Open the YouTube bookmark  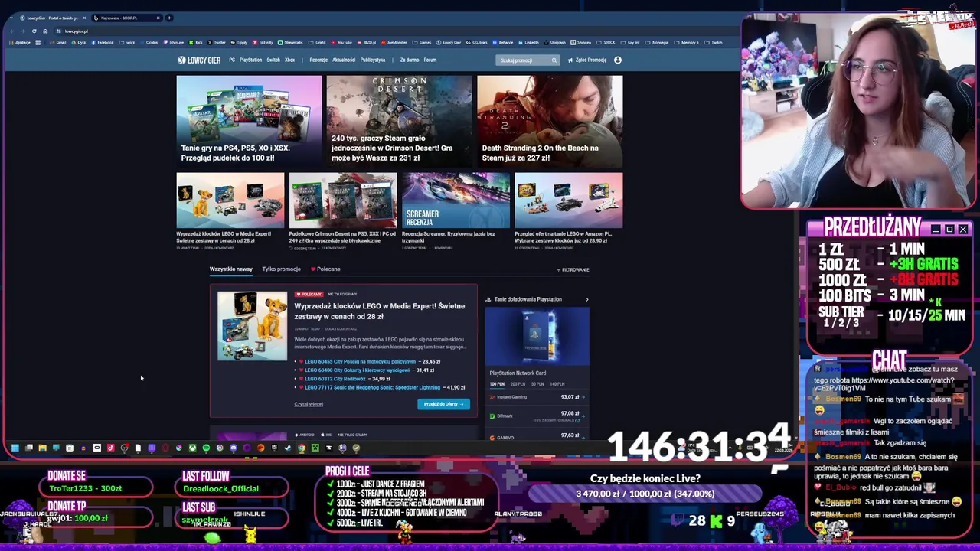(x=341, y=42)
